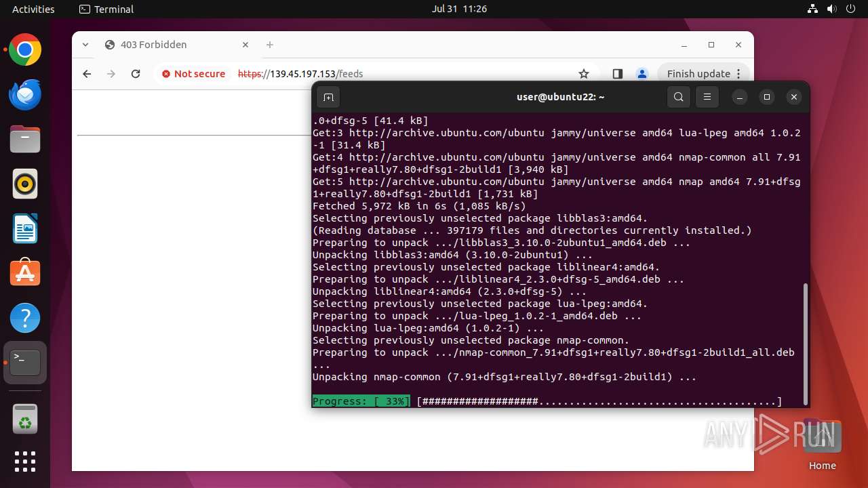Viewport: 868px width, 488px height.
Task: Minimize the Chrome window
Action: click(x=684, y=45)
